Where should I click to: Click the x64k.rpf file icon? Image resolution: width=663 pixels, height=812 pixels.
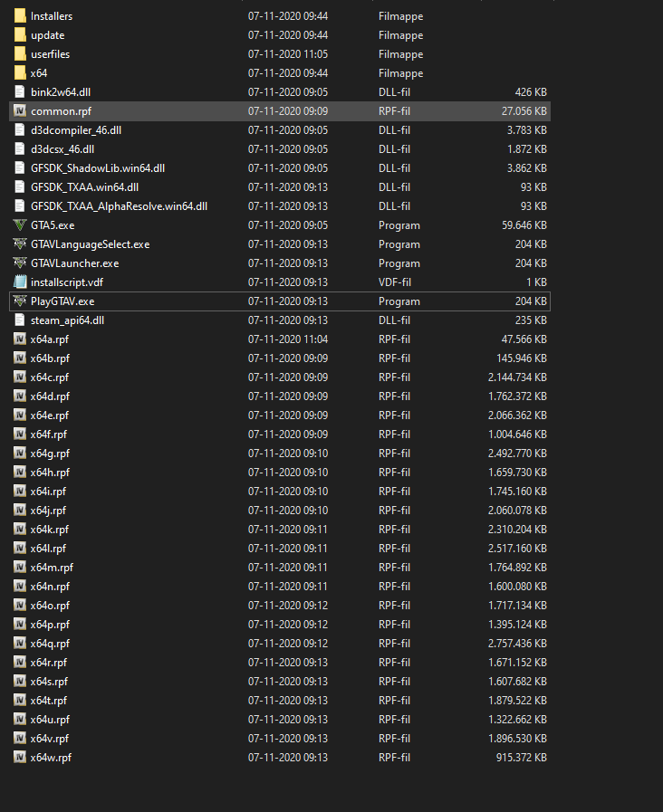(x=20, y=530)
